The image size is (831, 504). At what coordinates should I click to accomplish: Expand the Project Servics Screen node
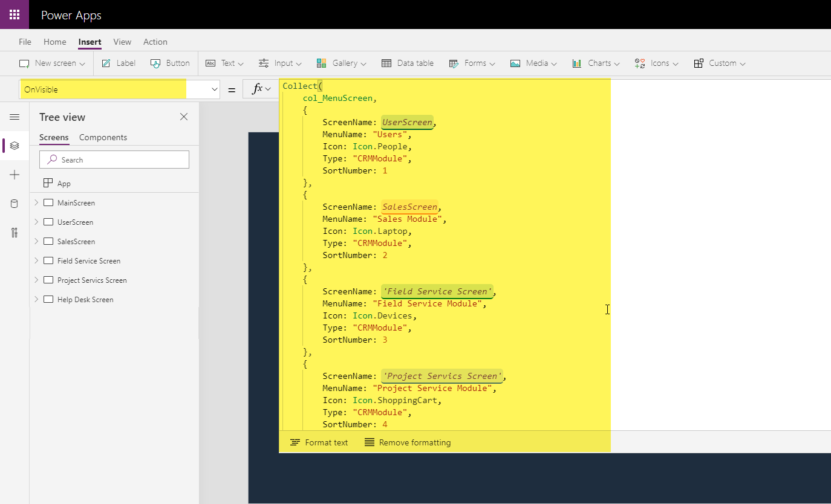pos(36,280)
